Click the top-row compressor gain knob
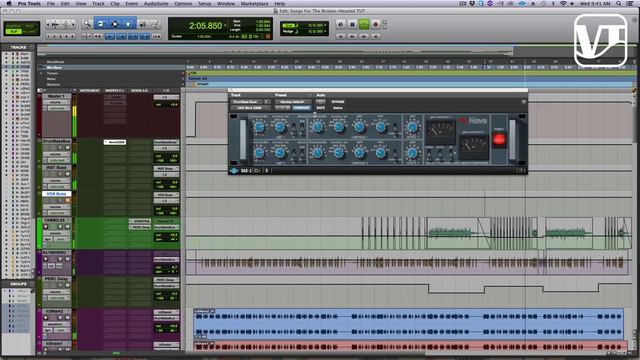Image resolution: width=640 pixels, height=360 pixels. (360, 127)
